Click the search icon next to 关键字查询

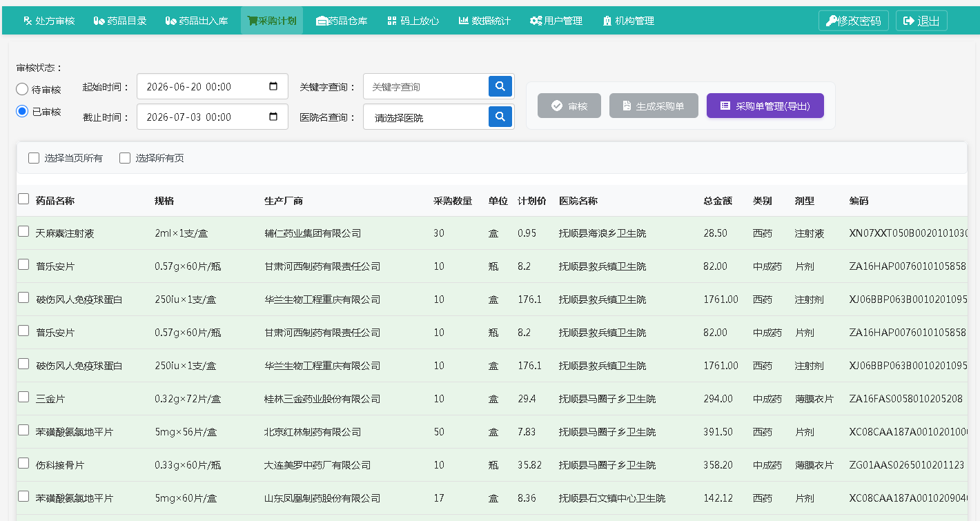(500, 86)
